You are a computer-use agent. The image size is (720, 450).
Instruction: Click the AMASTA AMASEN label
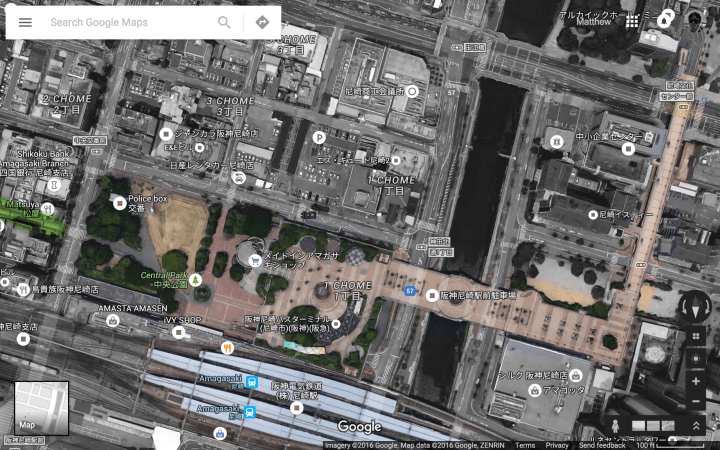point(133,308)
